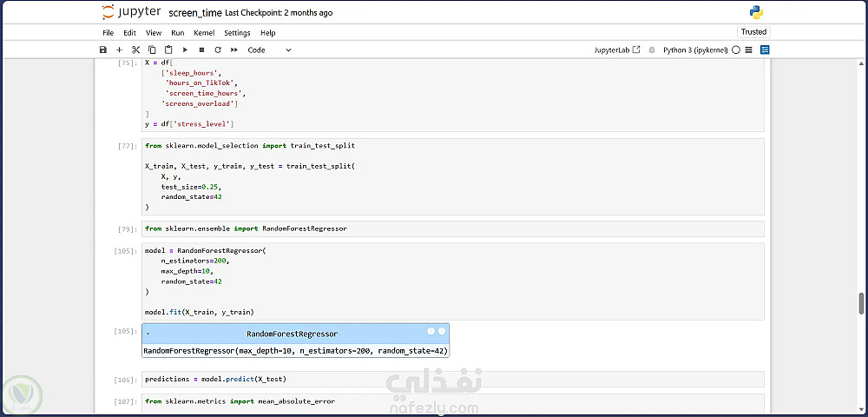Open the cell type Code dropdown
This screenshot has height=417, width=868.
269,50
